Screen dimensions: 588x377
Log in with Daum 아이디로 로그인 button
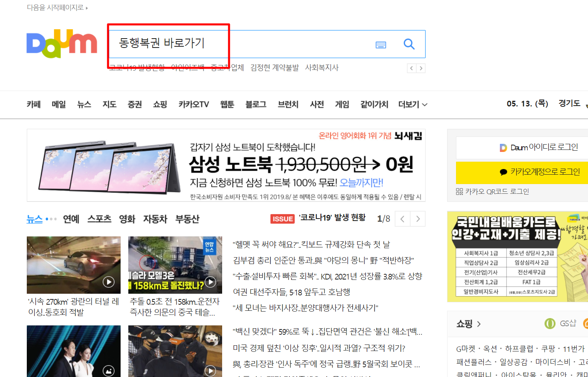(522, 147)
